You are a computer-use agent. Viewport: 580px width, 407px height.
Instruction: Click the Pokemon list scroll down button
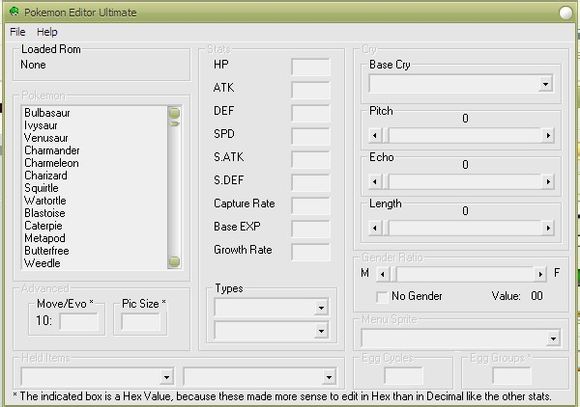[174, 262]
